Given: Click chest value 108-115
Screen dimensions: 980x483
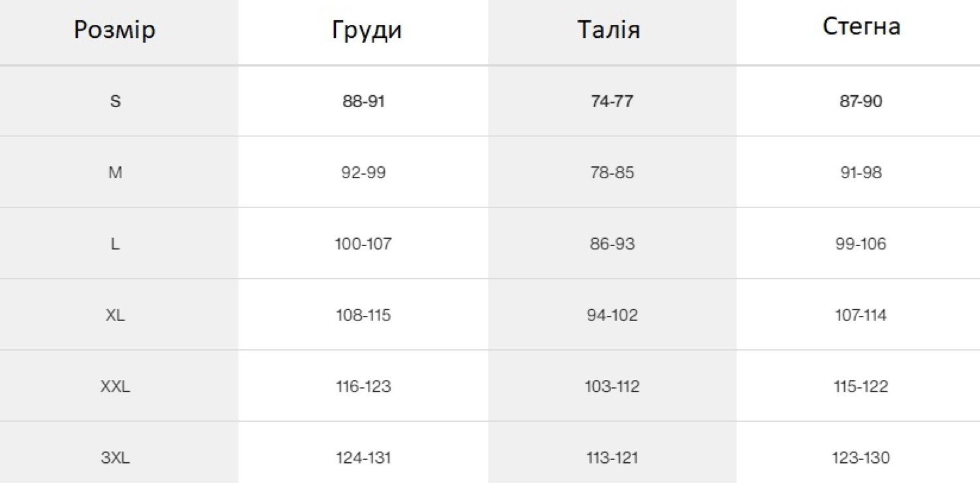Looking at the screenshot, I should (364, 315).
